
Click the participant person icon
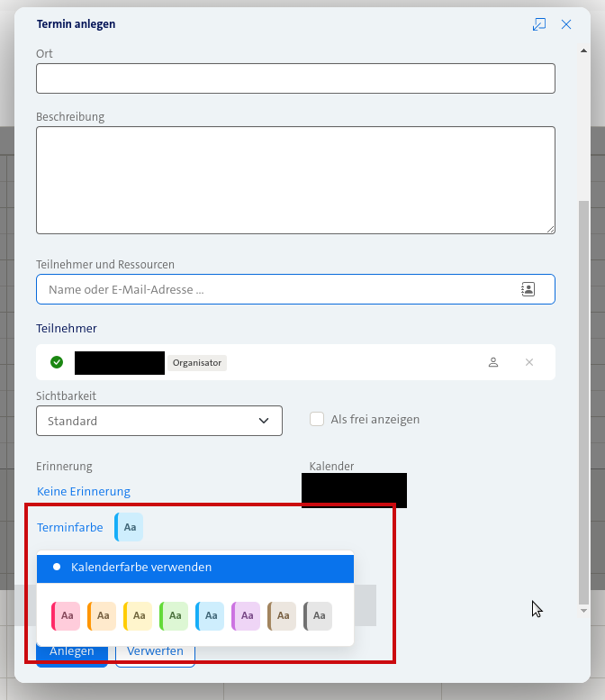tap(493, 362)
